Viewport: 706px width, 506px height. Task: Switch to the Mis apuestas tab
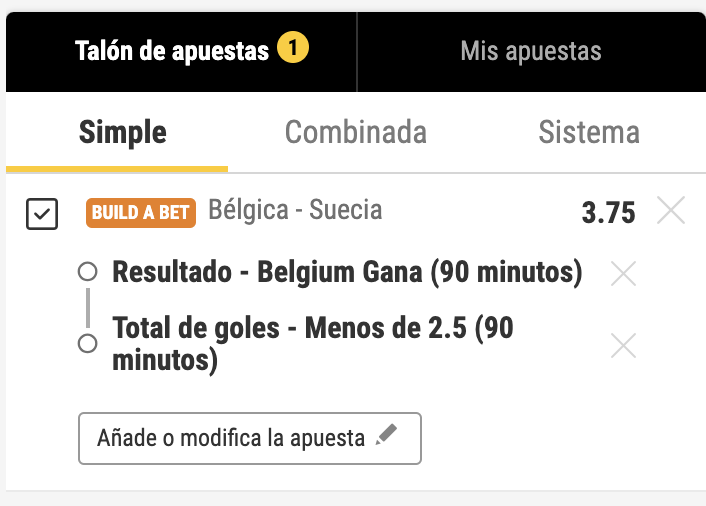click(530, 50)
